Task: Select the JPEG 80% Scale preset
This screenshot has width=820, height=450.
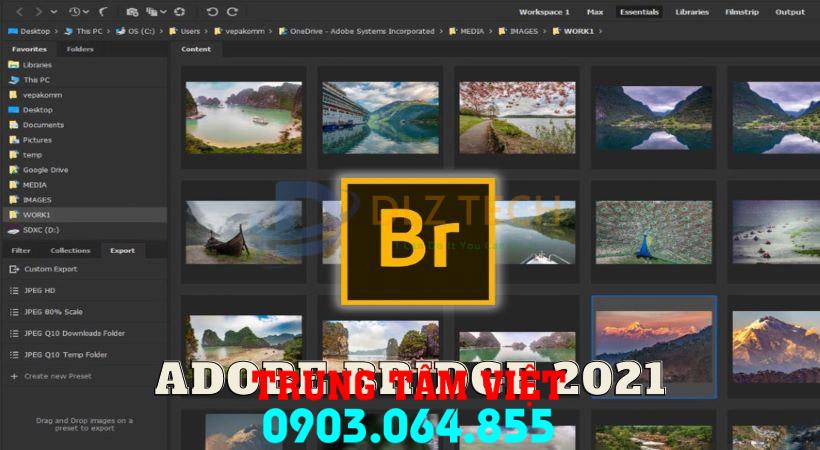Action: coord(54,312)
